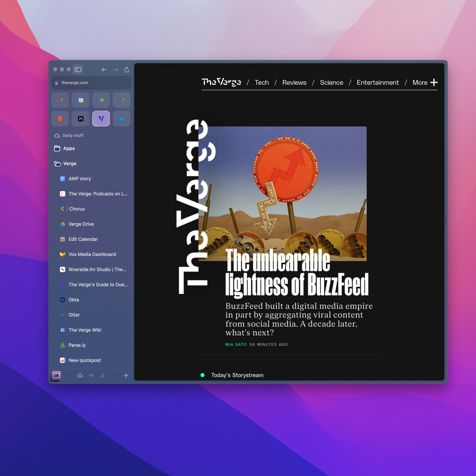Open the pinned Google Calendar tile
This screenshot has height=476, width=476.
coord(81,100)
